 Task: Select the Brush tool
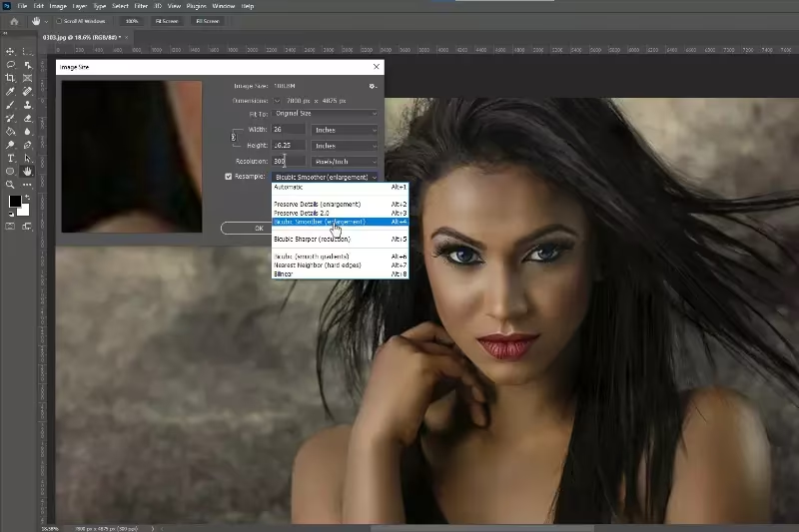[10, 105]
